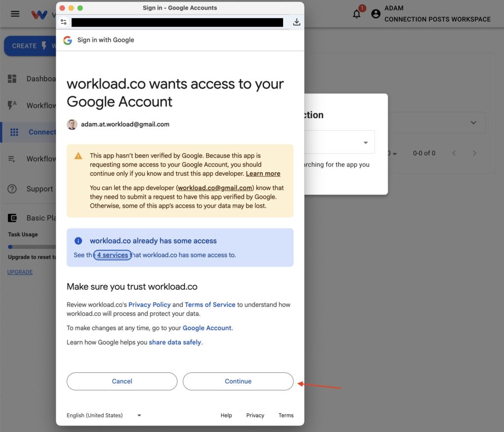The image size is (504, 432).
Task: Click the Task Usage progress bar
Action: [x=32, y=247]
